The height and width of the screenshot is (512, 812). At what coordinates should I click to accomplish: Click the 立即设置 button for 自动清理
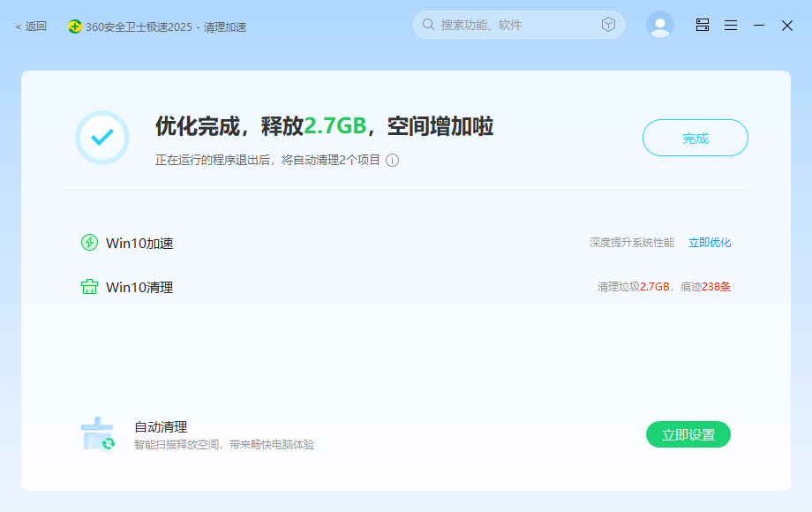[x=688, y=434]
